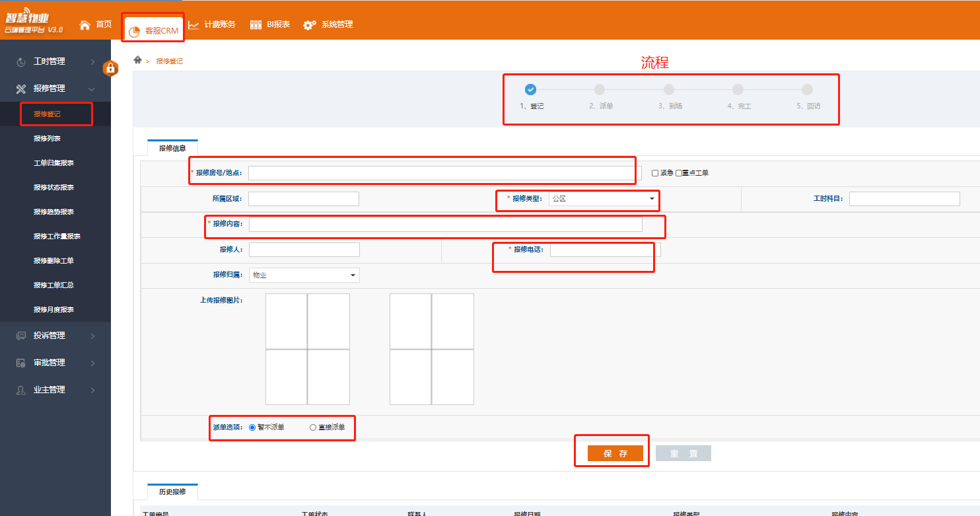Click the breadcrumb home icon

(137, 59)
